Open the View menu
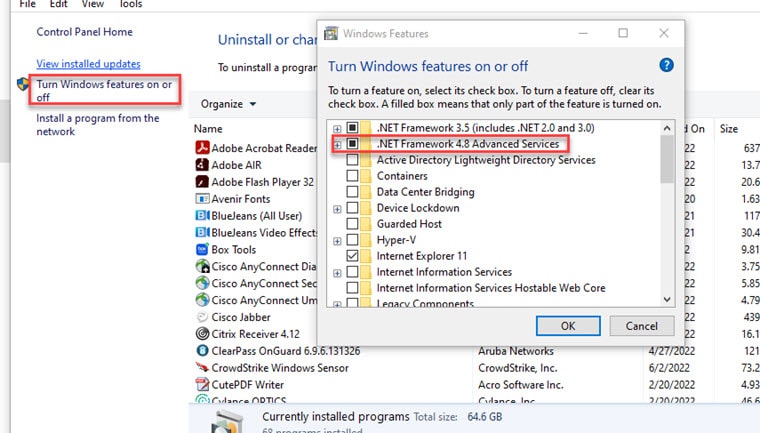The height and width of the screenshot is (433, 760). point(93,4)
